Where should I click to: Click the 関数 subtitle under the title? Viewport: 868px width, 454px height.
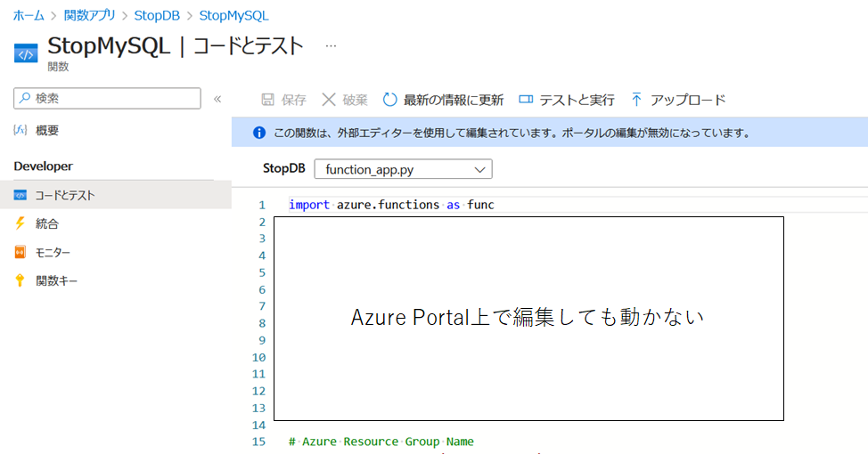tap(58, 67)
